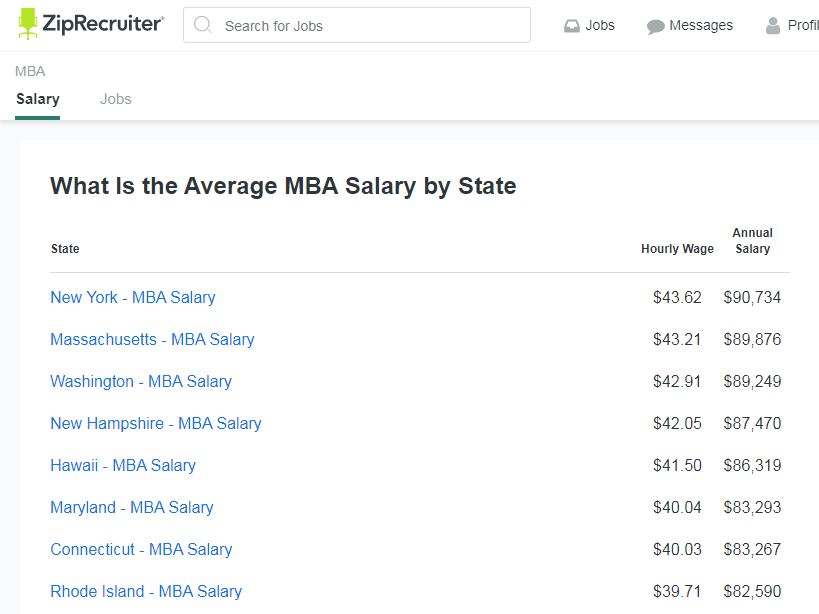
Task: Click the magnifying glass search icon
Action: pos(202,25)
